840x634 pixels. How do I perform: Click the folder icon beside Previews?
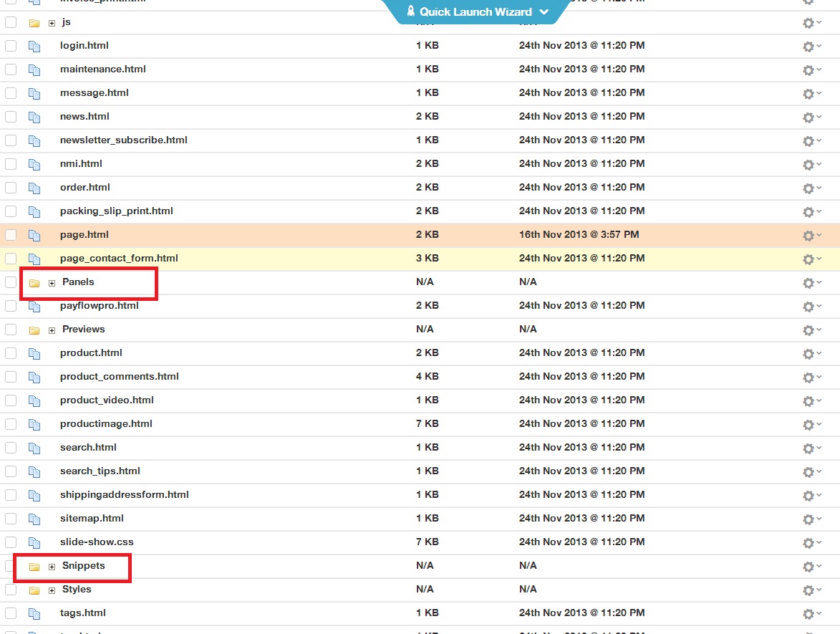tap(34, 330)
